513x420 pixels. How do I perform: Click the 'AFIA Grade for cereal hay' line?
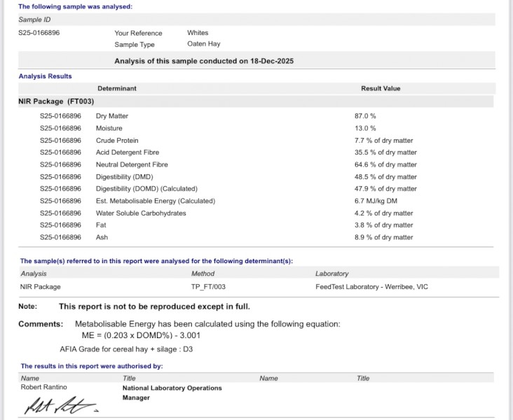pyautogui.click(x=126, y=349)
